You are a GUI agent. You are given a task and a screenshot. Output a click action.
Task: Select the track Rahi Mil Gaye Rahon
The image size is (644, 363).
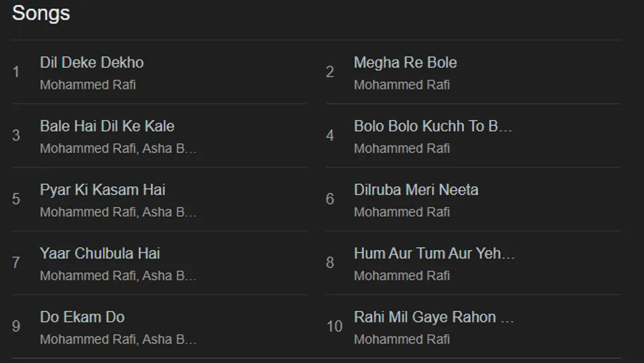pos(434,317)
